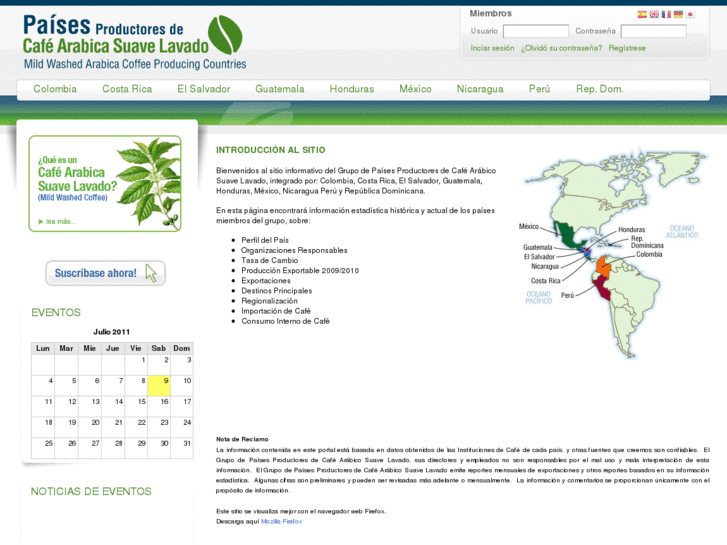This screenshot has height=545, width=727.
Task: Click the Nota de Reclamo heading
Action: [242, 439]
